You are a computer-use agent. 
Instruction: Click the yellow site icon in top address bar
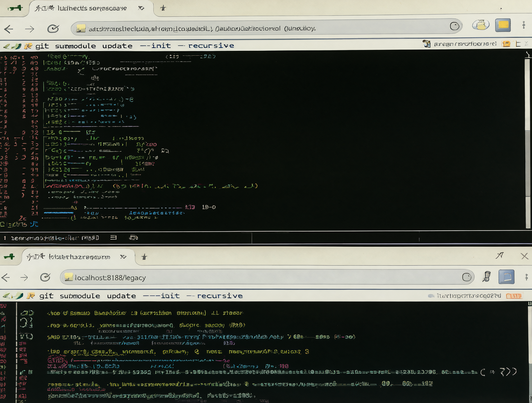(x=81, y=28)
